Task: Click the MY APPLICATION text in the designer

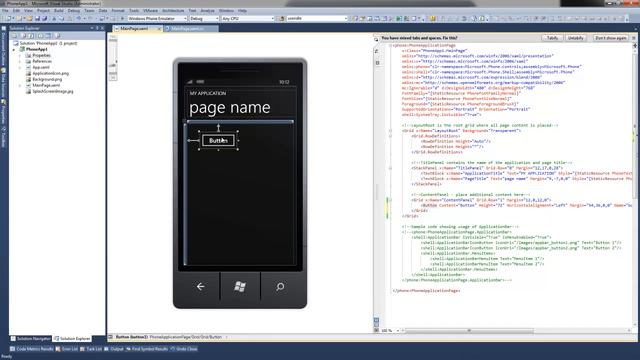Action: point(208,93)
